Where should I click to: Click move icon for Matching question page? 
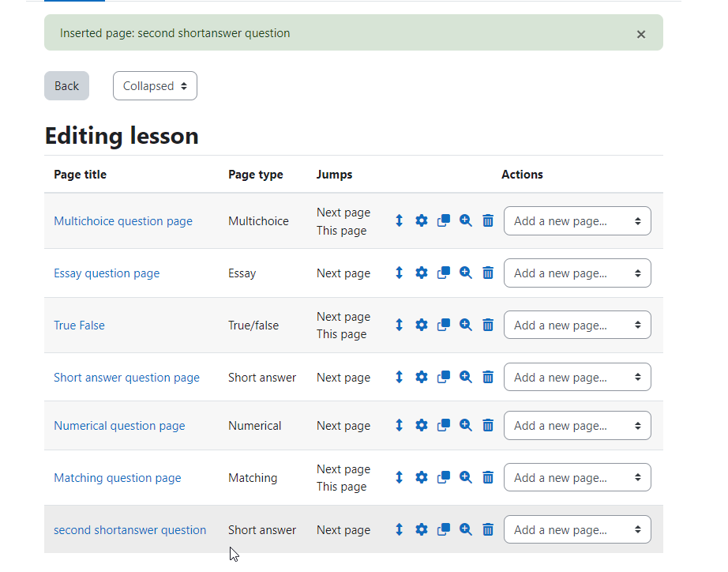click(x=400, y=477)
